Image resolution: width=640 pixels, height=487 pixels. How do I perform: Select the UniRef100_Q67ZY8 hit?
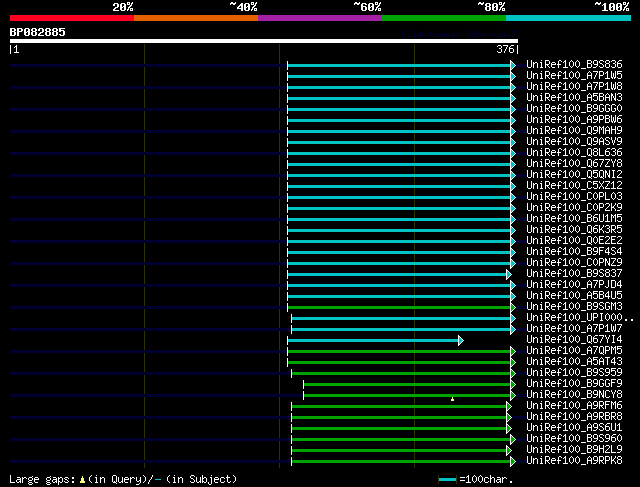(x=574, y=164)
